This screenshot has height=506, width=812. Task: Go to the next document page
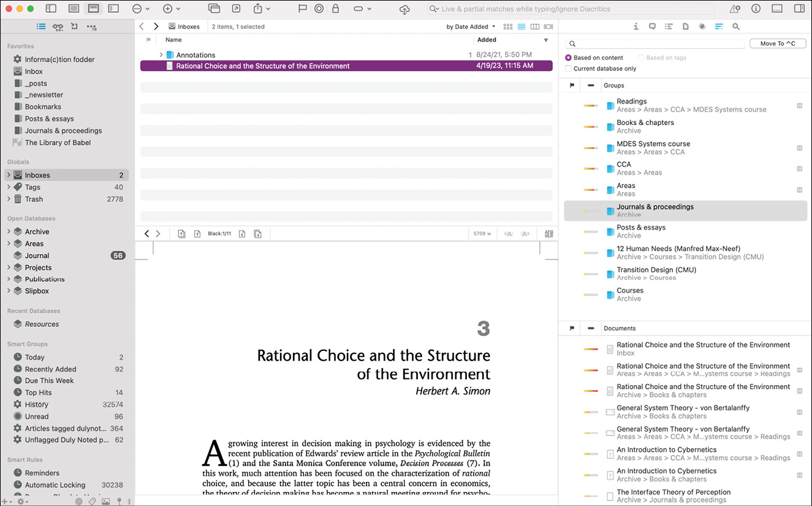pos(242,234)
